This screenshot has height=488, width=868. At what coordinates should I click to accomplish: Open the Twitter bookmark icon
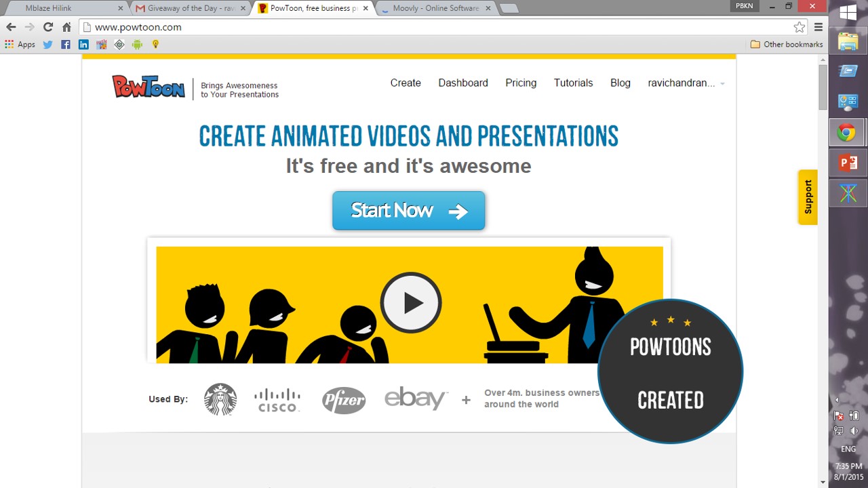pos(47,45)
